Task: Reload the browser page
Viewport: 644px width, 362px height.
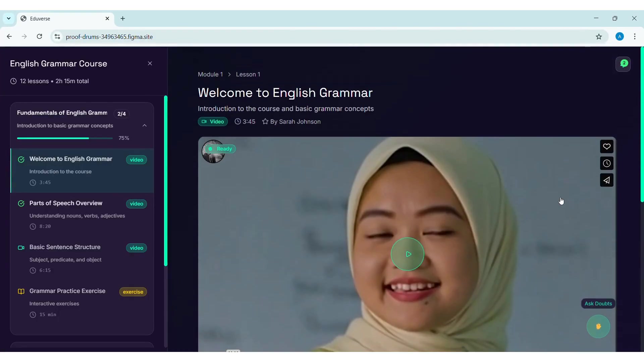Action: 40,37
